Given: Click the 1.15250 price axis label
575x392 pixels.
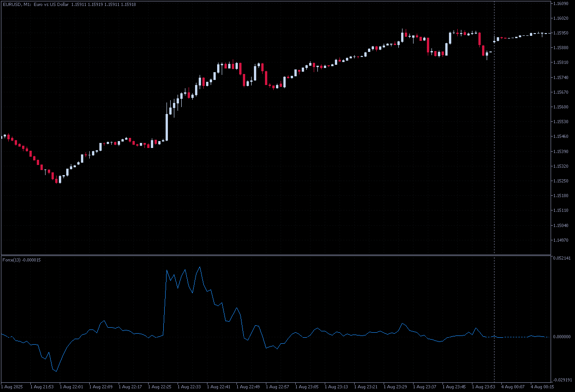Looking at the screenshot, I should 562,181.
